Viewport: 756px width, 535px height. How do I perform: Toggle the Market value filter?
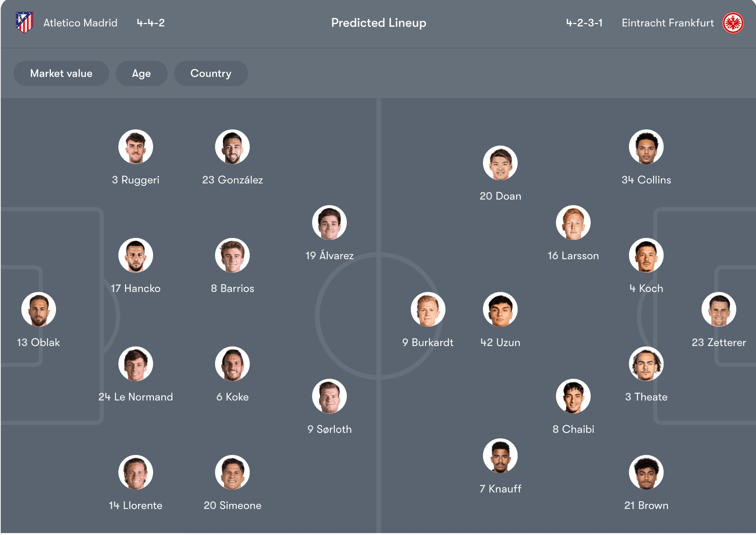tap(61, 73)
